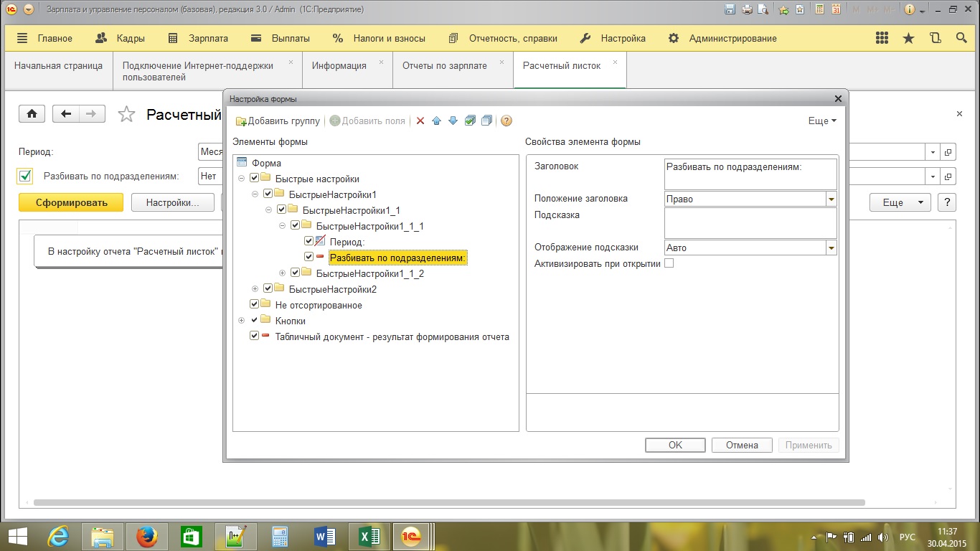
Task: Open Положение заголовка dropdown
Action: [831, 199]
